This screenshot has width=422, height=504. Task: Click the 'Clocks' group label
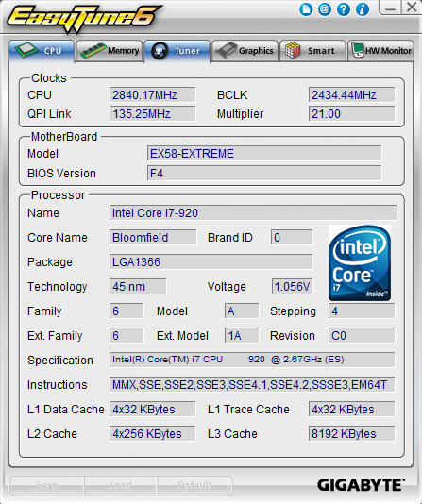point(49,78)
